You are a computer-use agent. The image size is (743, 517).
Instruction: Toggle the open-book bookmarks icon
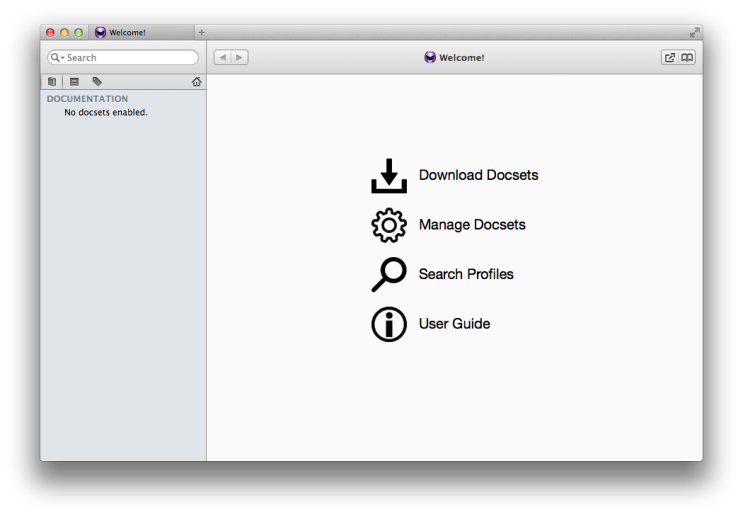[687, 57]
